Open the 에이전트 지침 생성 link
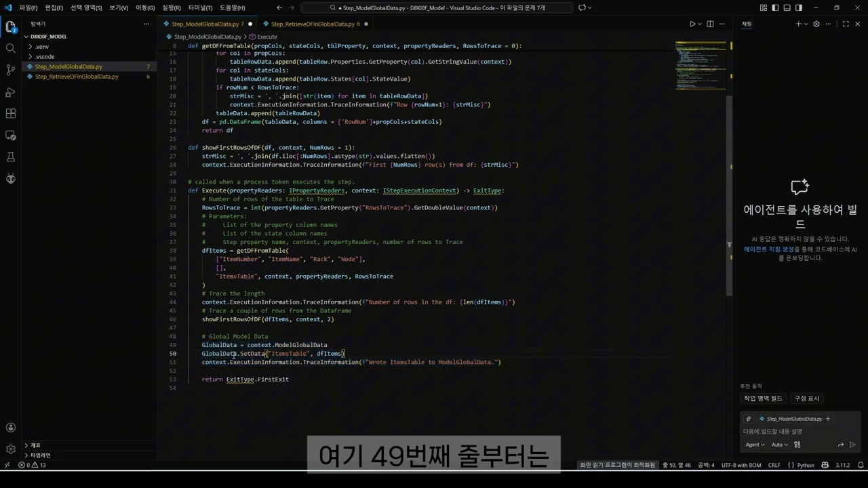 click(x=770, y=249)
